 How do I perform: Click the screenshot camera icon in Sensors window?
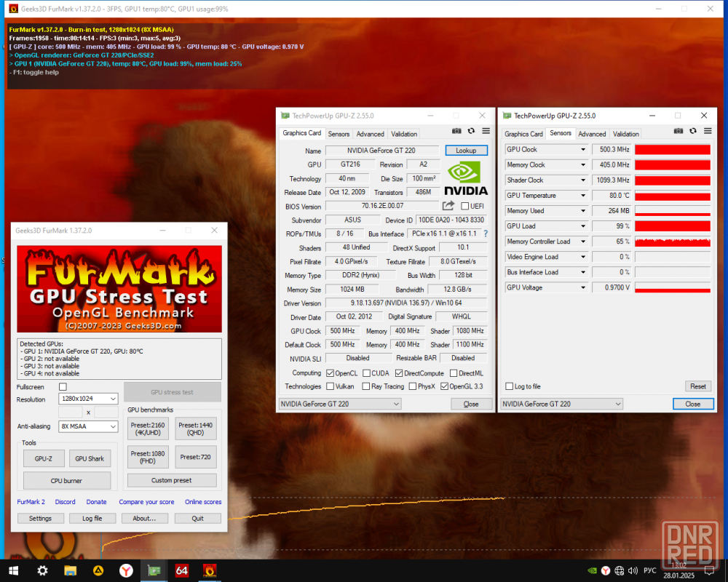pyautogui.click(x=678, y=132)
